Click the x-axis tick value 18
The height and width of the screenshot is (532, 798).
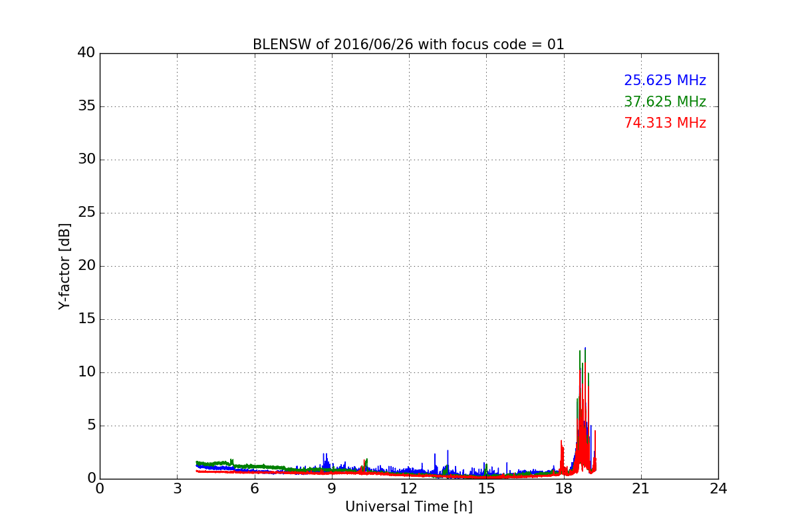(563, 489)
